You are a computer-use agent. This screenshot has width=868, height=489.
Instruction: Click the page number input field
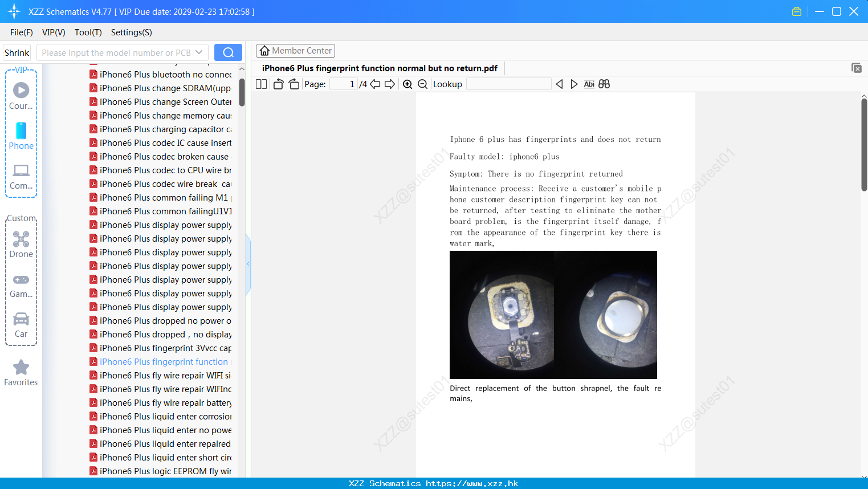[343, 84]
